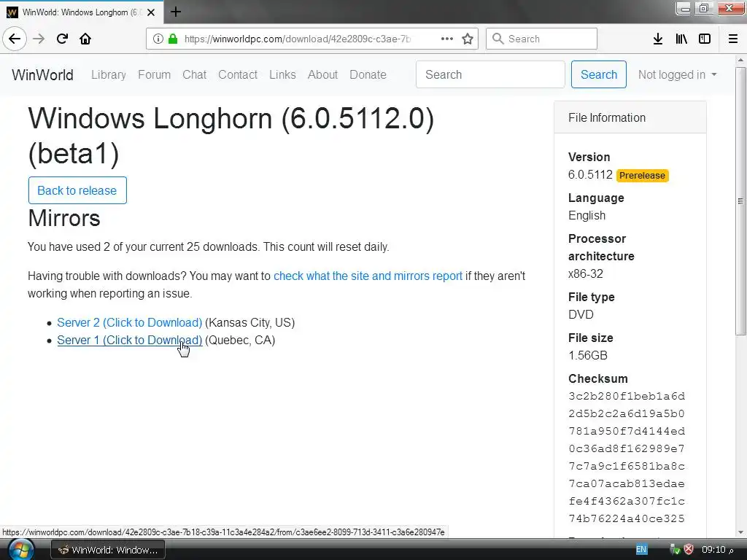Bookmark this page with the star
Image resolution: width=747 pixels, height=560 pixels.
[x=468, y=39]
